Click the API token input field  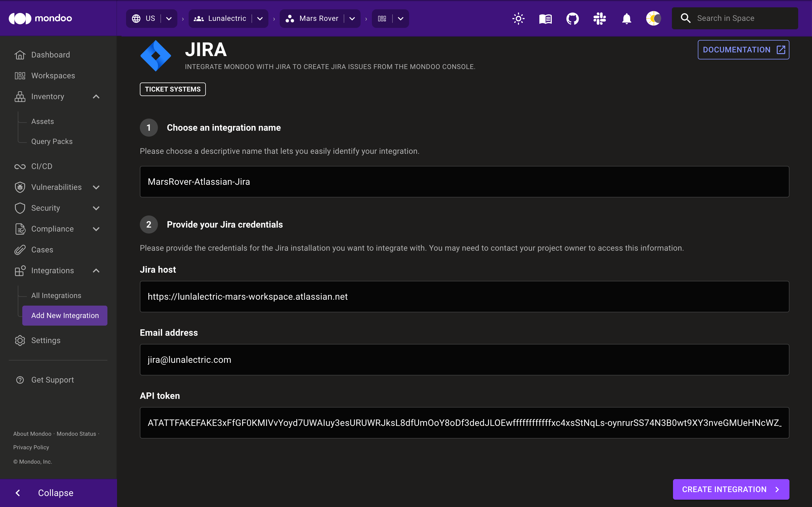coord(465,422)
